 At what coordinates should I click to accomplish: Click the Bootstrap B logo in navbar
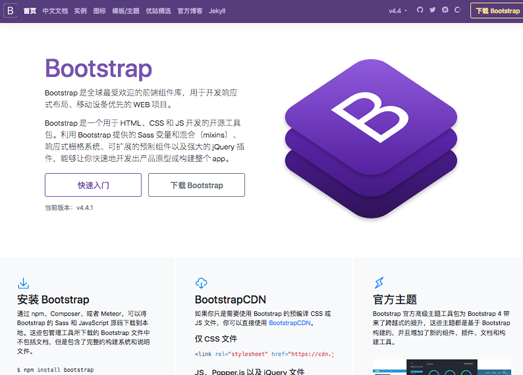click(x=10, y=11)
